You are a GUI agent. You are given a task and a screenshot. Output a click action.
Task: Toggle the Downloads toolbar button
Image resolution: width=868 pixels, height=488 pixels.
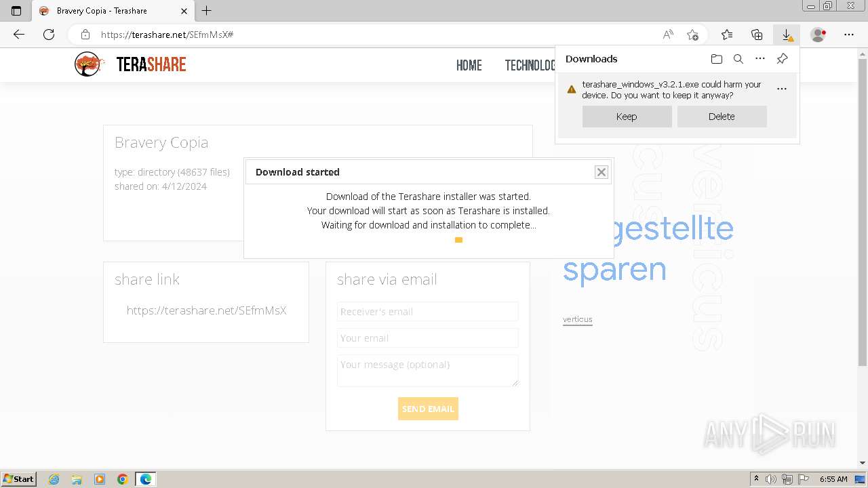tap(787, 35)
